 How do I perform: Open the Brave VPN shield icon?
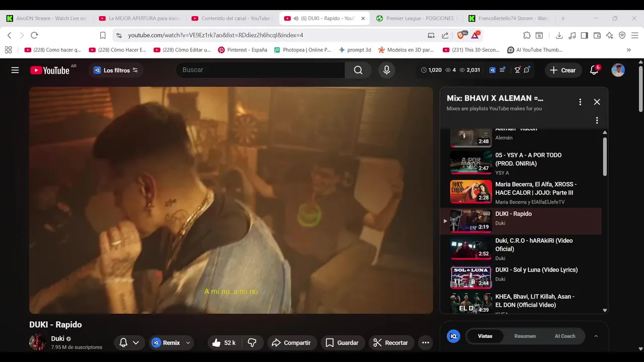(622, 35)
